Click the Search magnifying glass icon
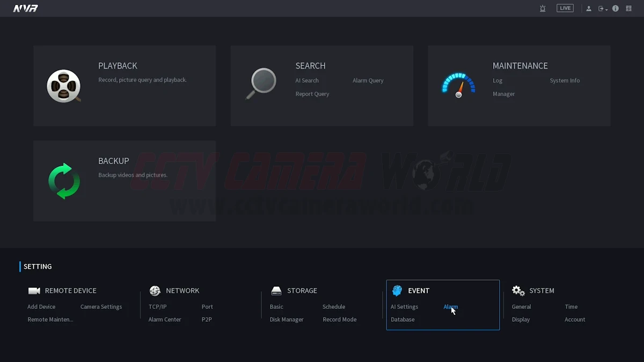644x362 pixels. click(x=261, y=84)
